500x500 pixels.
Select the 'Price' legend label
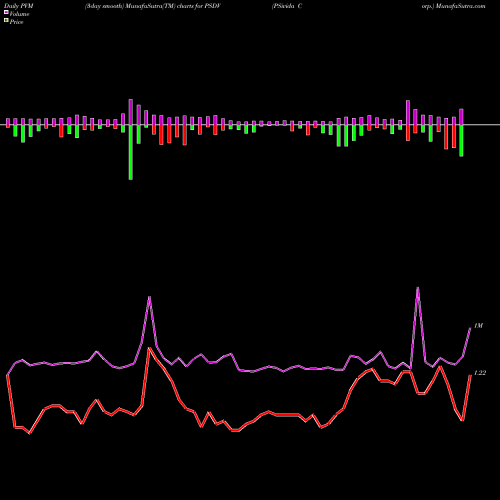click(16, 22)
